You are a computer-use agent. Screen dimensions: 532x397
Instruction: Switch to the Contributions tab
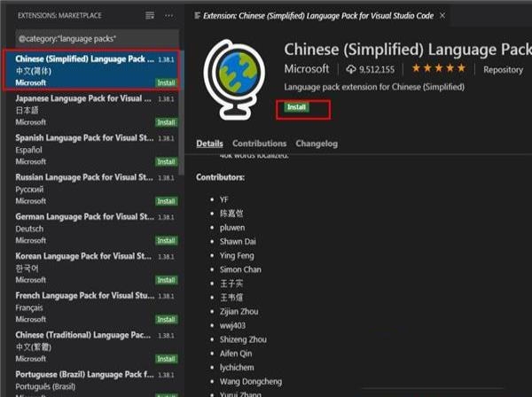(x=259, y=144)
